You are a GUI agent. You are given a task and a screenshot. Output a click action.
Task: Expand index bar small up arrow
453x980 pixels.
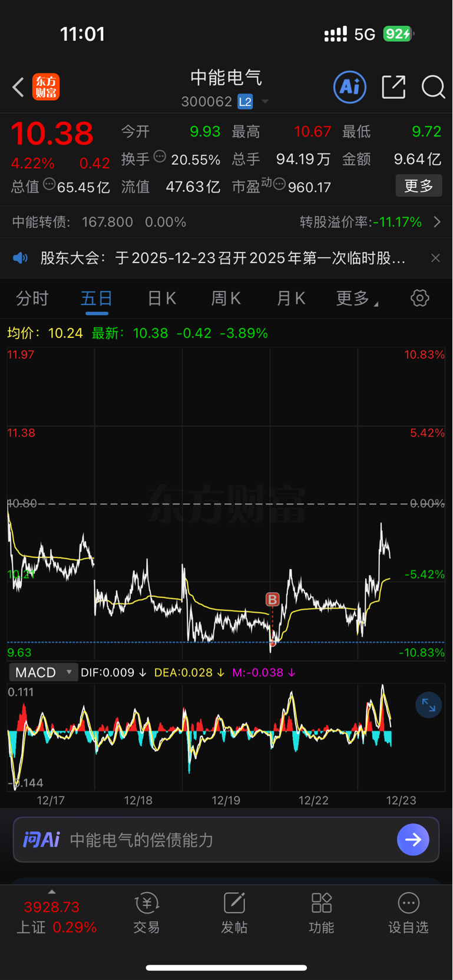click(52, 892)
